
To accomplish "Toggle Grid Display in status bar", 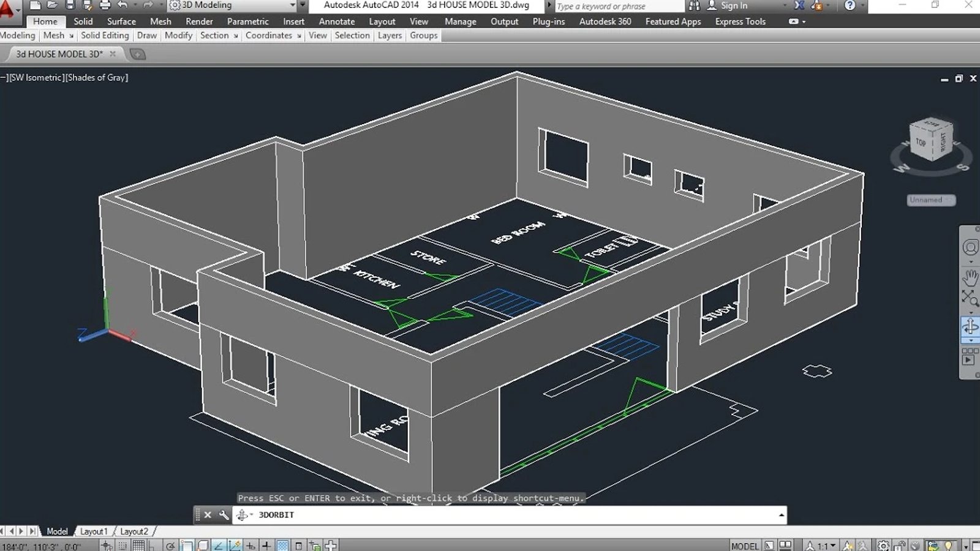I will click(139, 545).
